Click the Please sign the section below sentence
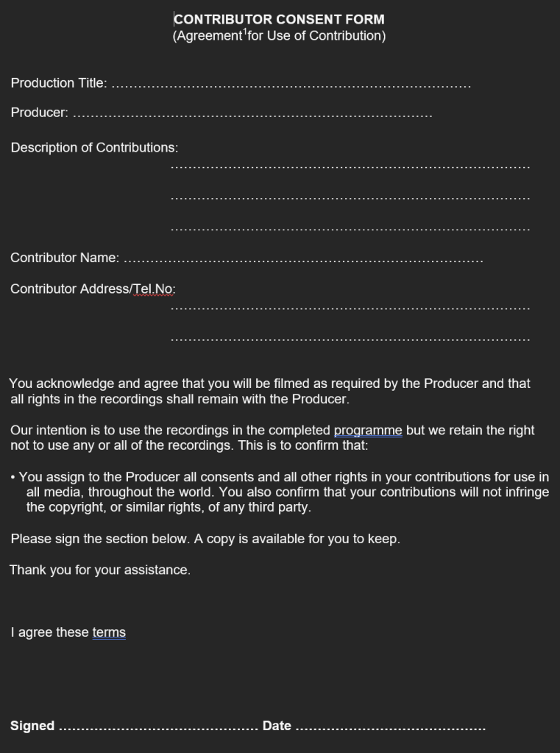 pos(205,540)
